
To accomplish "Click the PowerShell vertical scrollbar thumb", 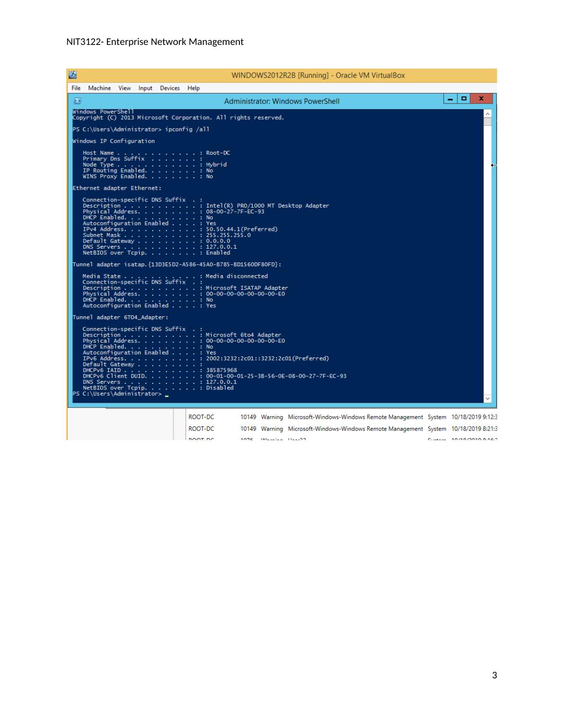I will 488,122.
